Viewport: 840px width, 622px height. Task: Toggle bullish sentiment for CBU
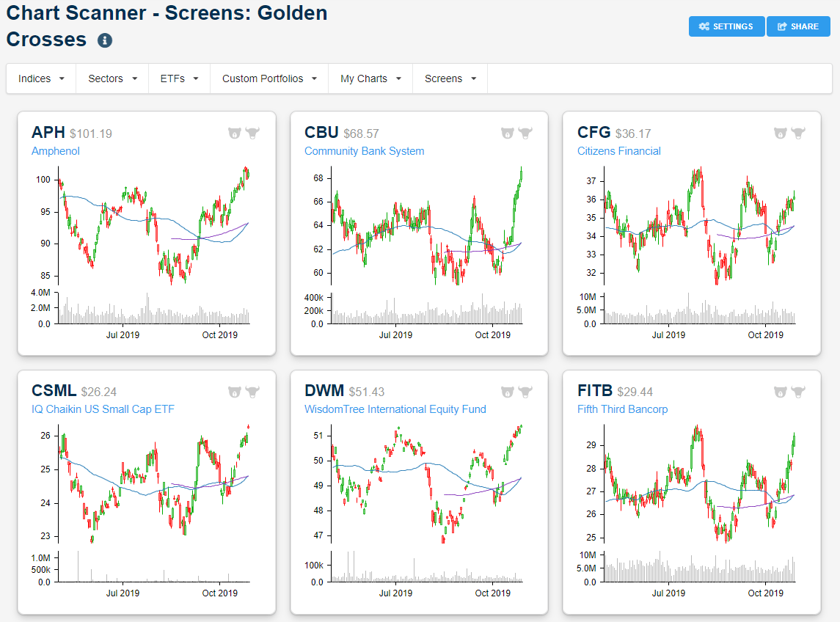(525, 133)
